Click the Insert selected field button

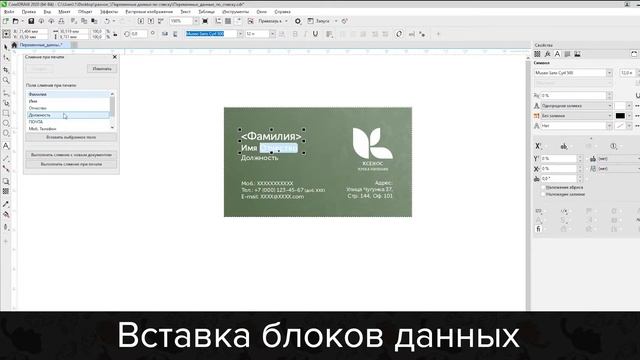[x=71, y=138]
